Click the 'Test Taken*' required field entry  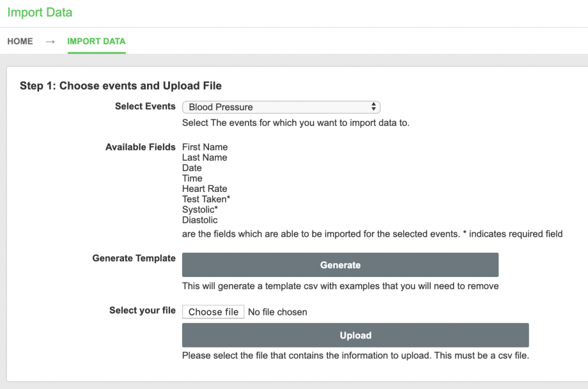click(206, 199)
